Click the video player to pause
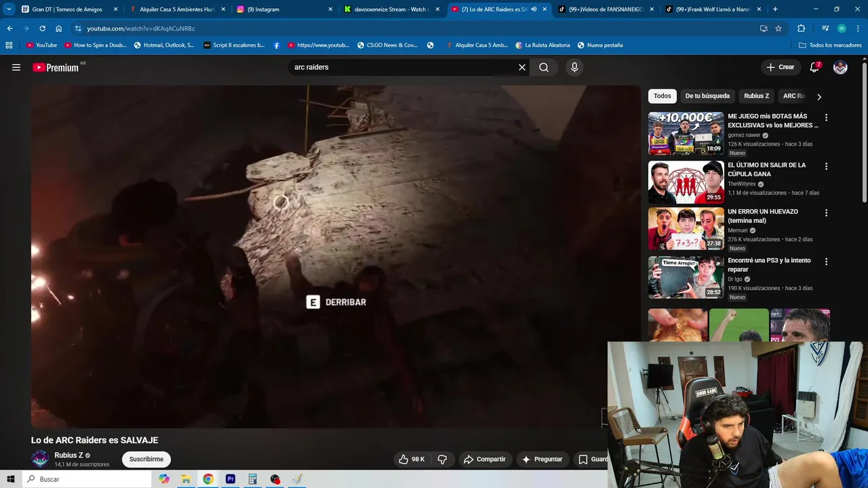 point(336,256)
